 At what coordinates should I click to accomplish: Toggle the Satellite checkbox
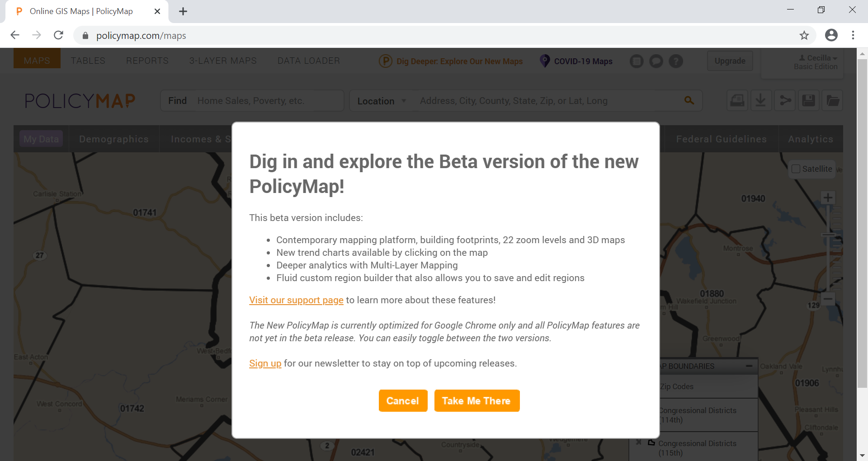click(x=796, y=169)
